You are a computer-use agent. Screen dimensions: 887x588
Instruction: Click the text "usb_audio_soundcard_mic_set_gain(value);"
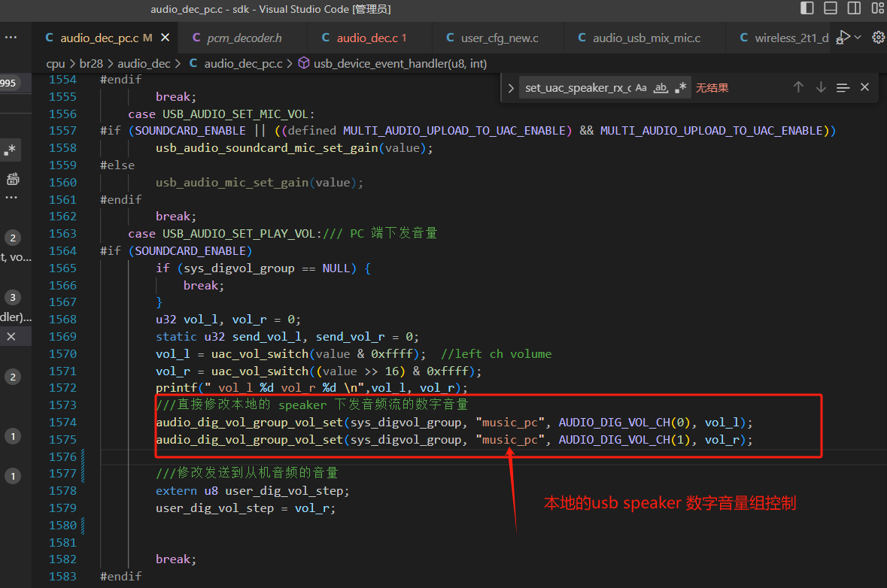click(x=294, y=148)
